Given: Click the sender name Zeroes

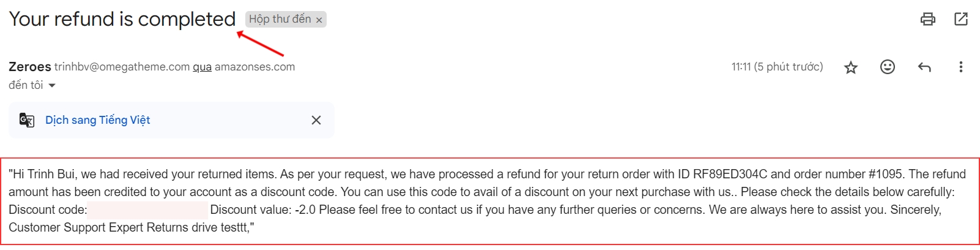Looking at the screenshot, I should point(30,67).
